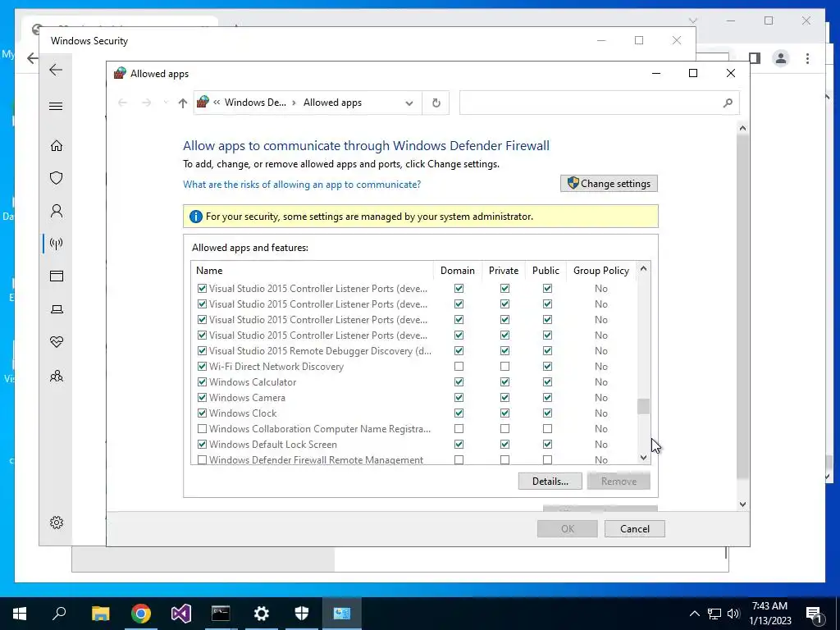Click the Group Policy column header
This screenshot has width=840, height=630.
[601, 271]
